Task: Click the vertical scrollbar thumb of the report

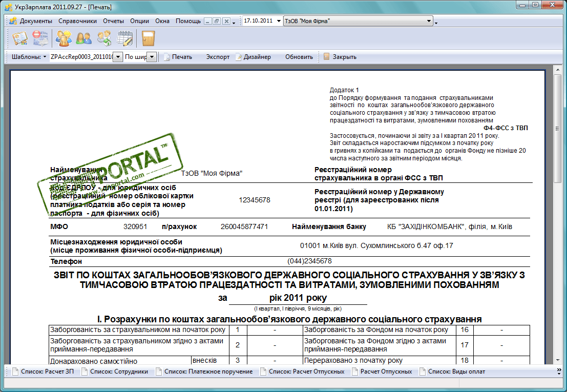Action: (x=557, y=129)
